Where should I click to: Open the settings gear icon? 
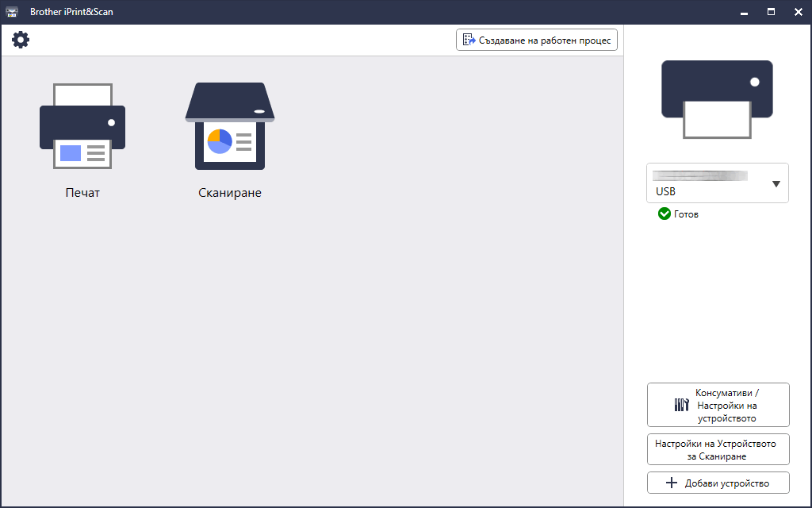[x=21, y=40]
